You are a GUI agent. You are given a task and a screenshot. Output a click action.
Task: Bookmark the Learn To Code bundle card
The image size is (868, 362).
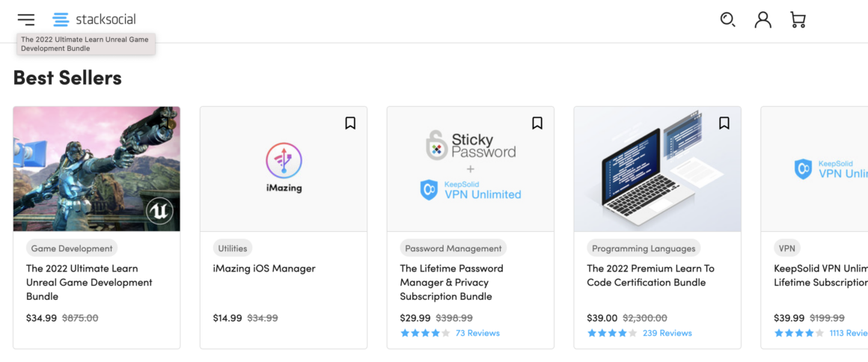pos(724,123)
